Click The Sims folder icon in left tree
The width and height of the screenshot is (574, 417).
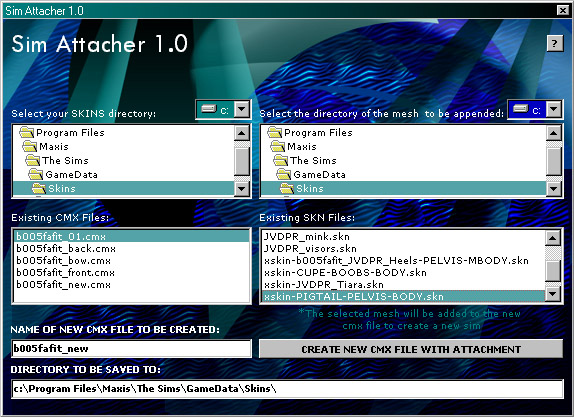[x=33, y=160]
